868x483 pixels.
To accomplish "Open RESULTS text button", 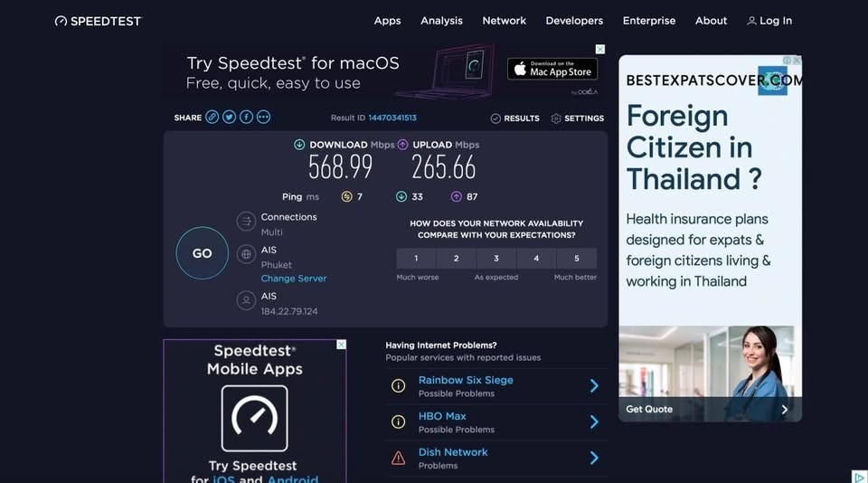I will (x=522, y=118).
